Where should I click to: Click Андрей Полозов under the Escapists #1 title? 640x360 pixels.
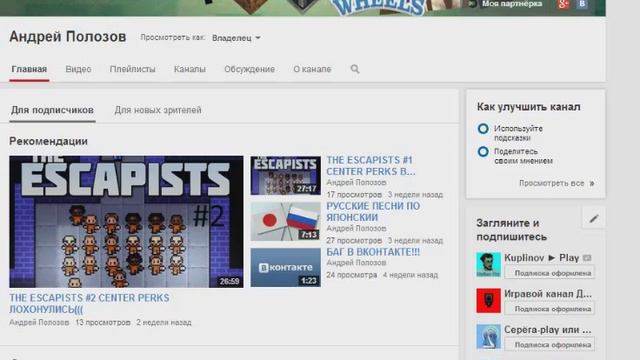click(356, 182)
